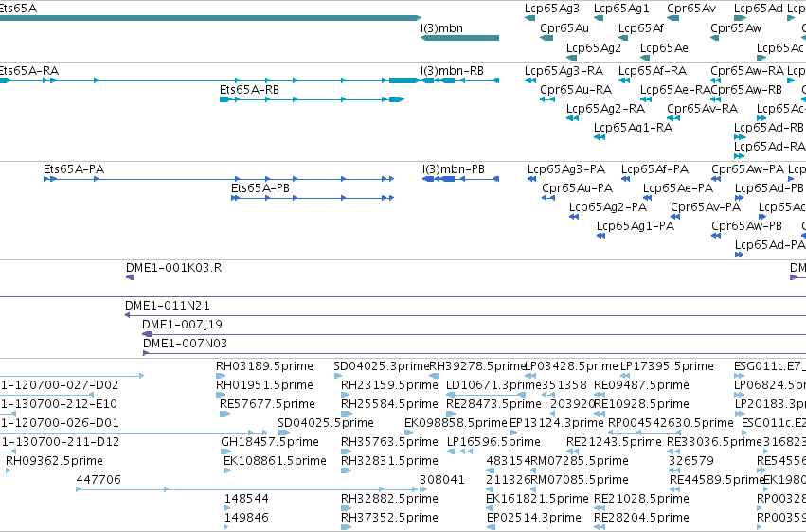Select the RH03189.5prime EST label
This screenshot has height=532, width=806.
[x=264, y=366]
